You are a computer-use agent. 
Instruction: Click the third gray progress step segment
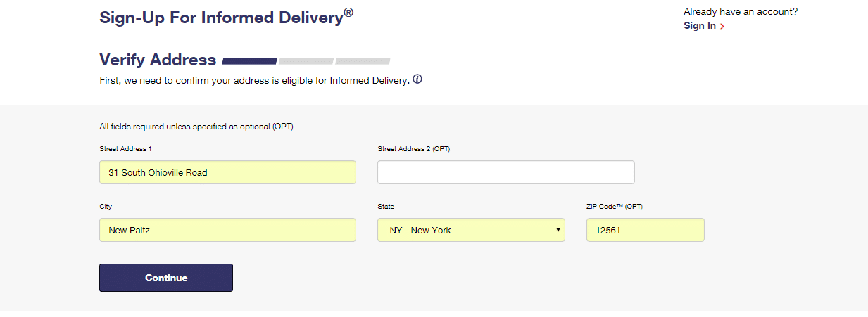coord(363,61)
